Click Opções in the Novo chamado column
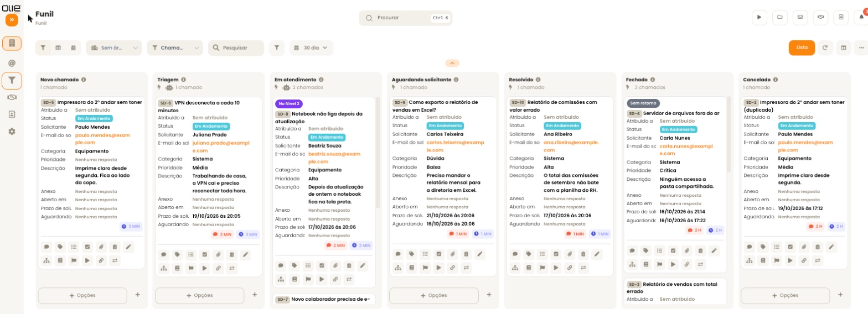The image size is (868, 314). [82, 296]
